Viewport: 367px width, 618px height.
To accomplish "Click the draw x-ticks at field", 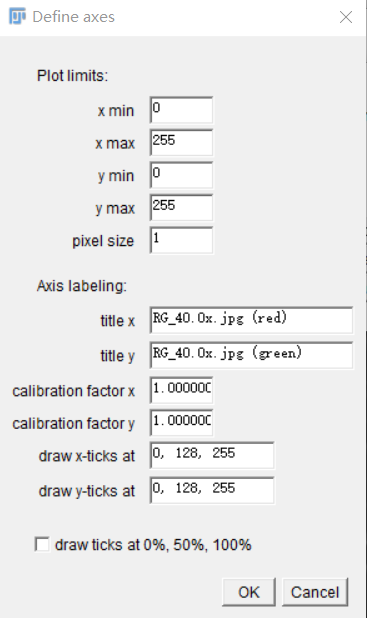I will coord(212,456).
